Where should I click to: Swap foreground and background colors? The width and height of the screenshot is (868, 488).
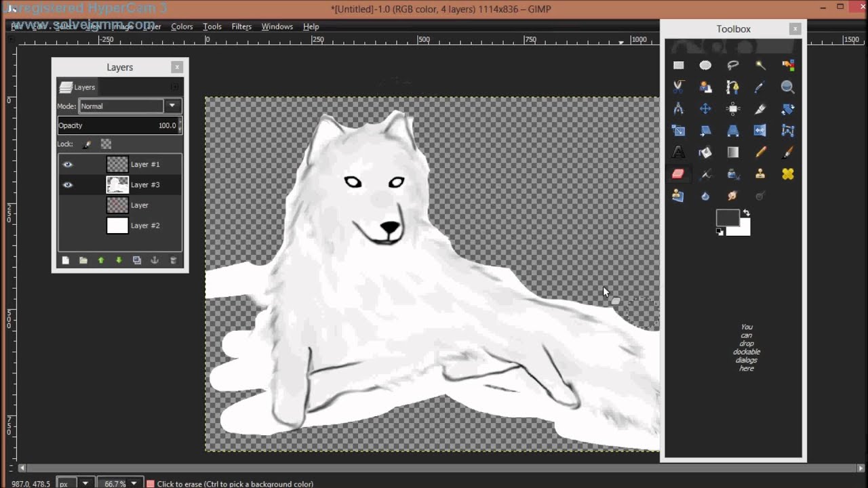coord(746,213)
